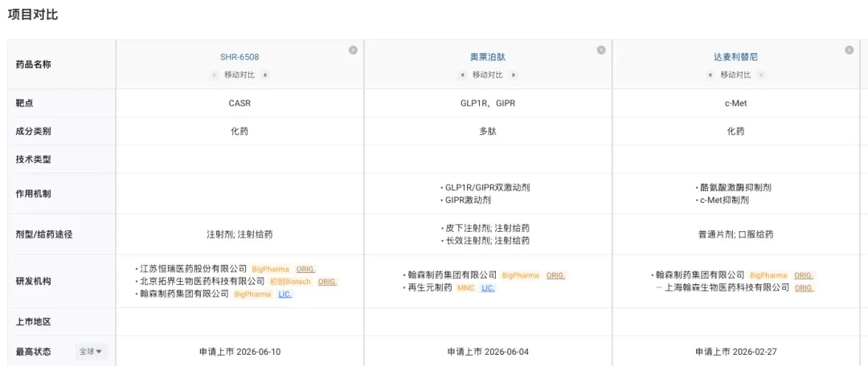
Task: Click 初创Biotech tag beside 北京拓界生物医药
Action: (291, 282)
